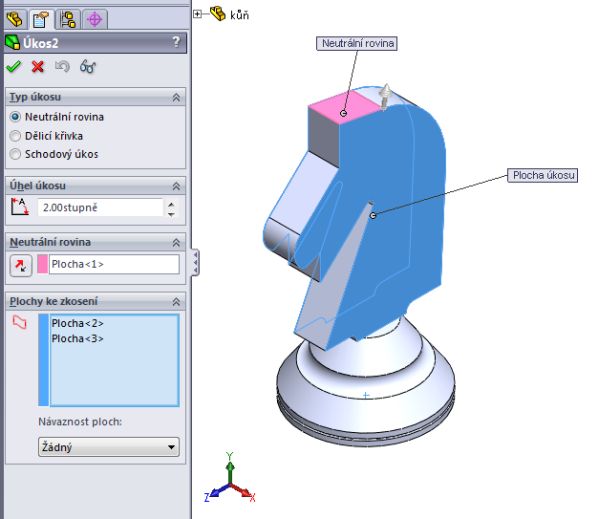The image size is (600, 519).
Task: Collapse the Plochy ke zkosení section
Action: 176,301
